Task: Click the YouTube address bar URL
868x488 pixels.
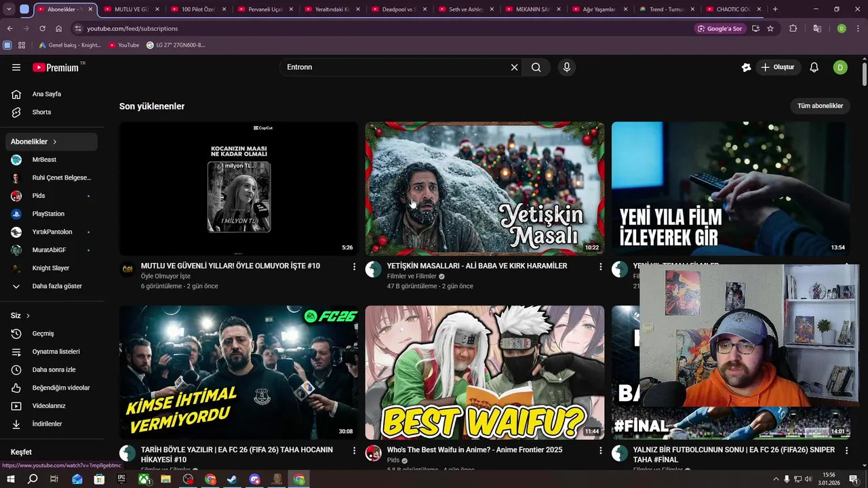Action: [x=132, y=28]
